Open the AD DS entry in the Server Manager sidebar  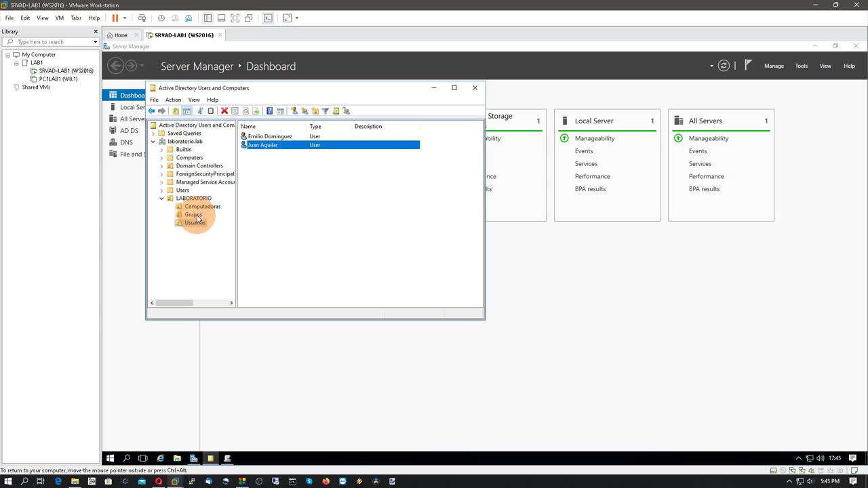click(x=129, y=131)
